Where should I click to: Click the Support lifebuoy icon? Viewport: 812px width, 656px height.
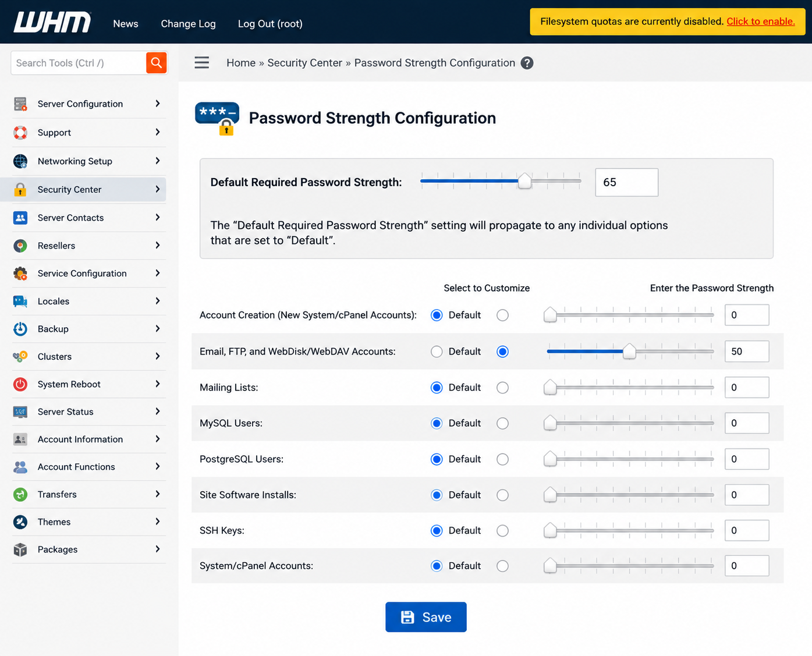20,132
